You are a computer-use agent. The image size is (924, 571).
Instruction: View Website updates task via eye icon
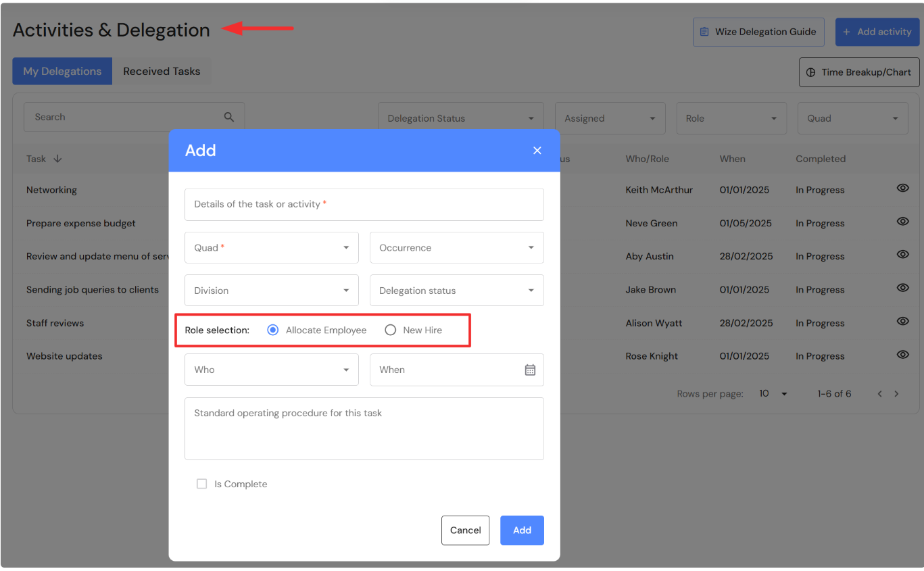[x=902, y=354]
